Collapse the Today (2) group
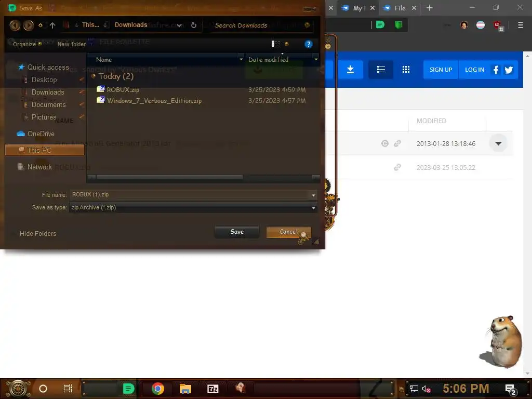 point(94,76)
